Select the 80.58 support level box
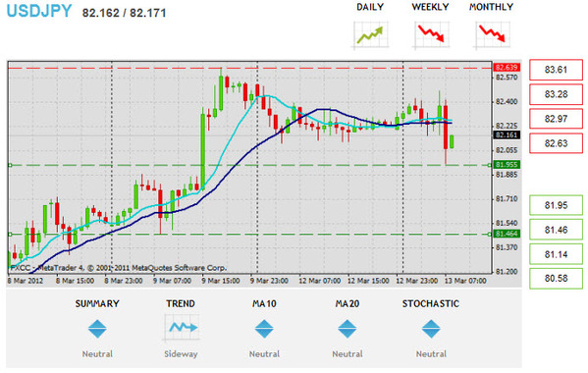Screen dimensions: 588x373 coord(557,279)
